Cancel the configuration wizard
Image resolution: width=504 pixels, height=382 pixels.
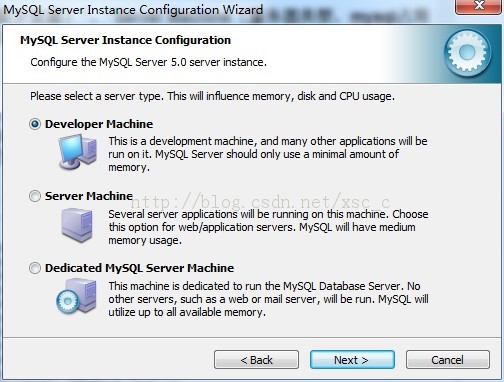tap(448, 360)
